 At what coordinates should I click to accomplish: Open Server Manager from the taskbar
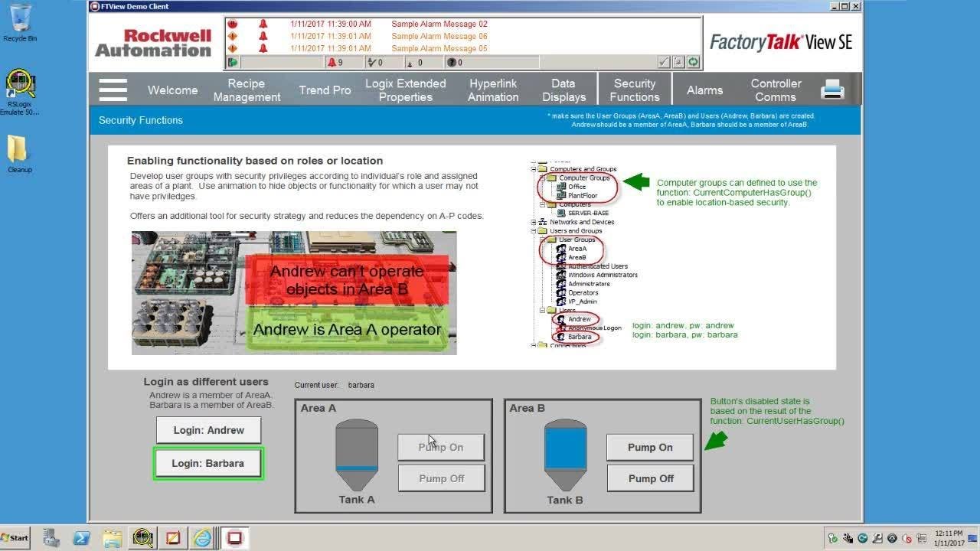pyautogui.click(x=51, y=538)
